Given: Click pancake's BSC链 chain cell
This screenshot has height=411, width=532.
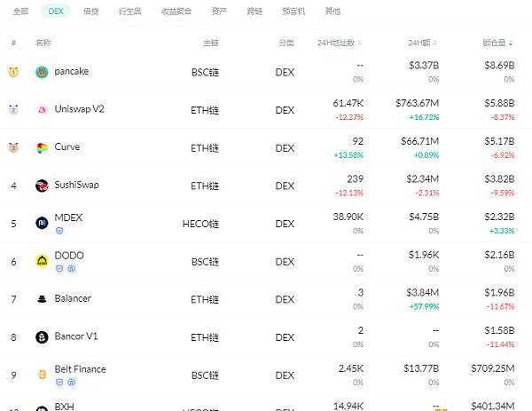Looking at the screenshot, I should (205, 73).
